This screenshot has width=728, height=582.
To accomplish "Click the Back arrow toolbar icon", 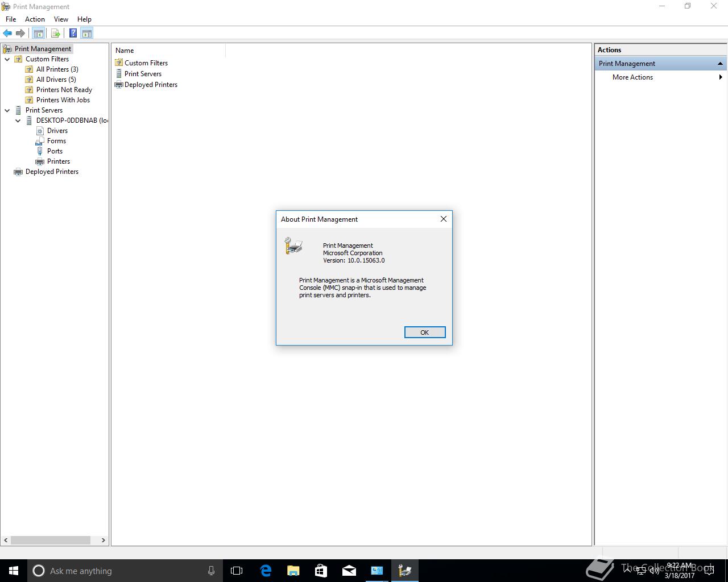I will [x=7, y=34].
